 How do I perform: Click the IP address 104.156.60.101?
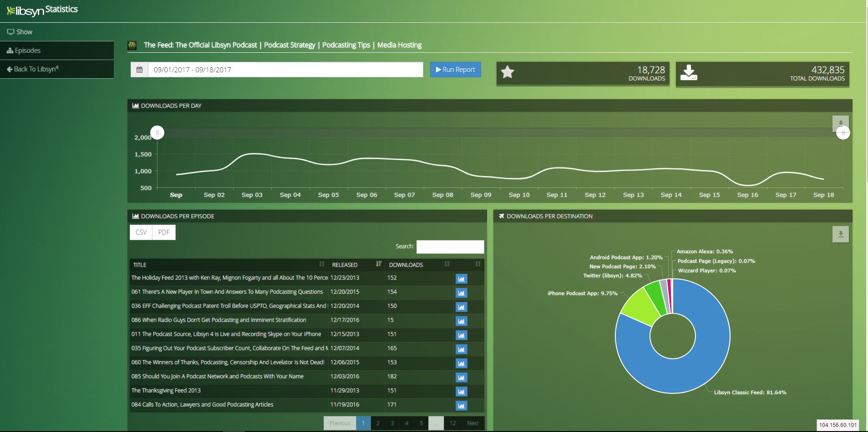tap(838, 425)
